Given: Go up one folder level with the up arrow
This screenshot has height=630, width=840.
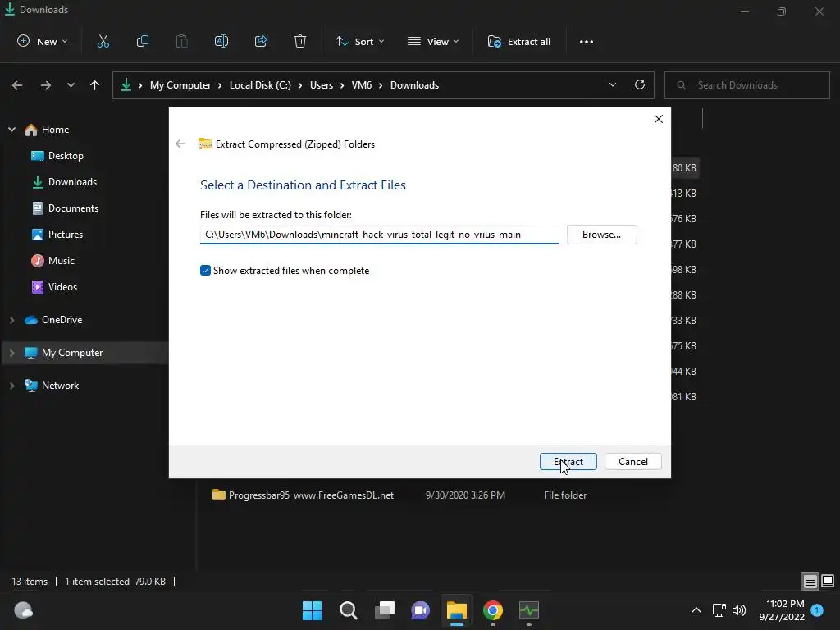Looking at the screenshot, I should (x=95, y=85).
